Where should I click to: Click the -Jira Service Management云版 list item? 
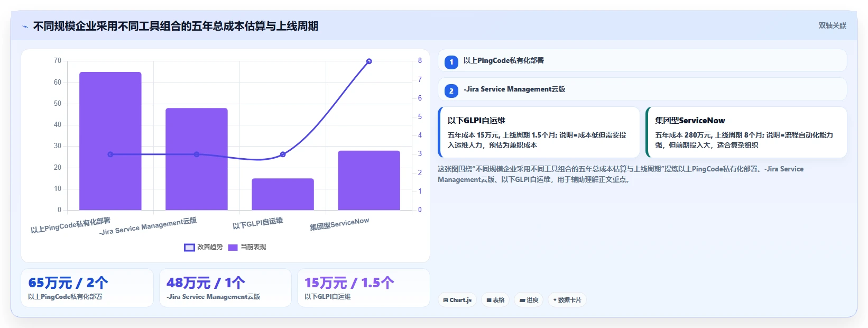click(x=642, y=89)
